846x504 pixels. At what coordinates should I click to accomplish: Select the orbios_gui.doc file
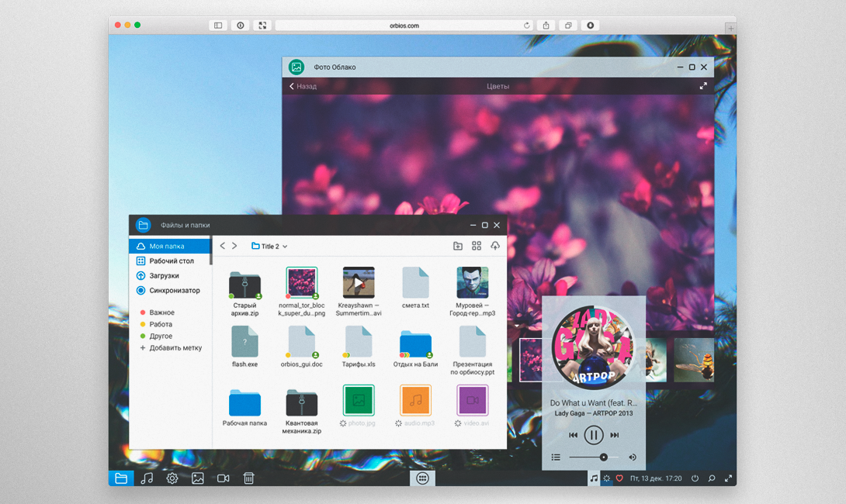(x=302, y=347)
